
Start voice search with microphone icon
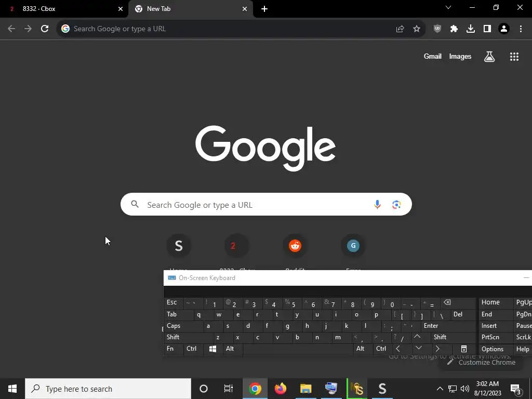click(377, 204)
